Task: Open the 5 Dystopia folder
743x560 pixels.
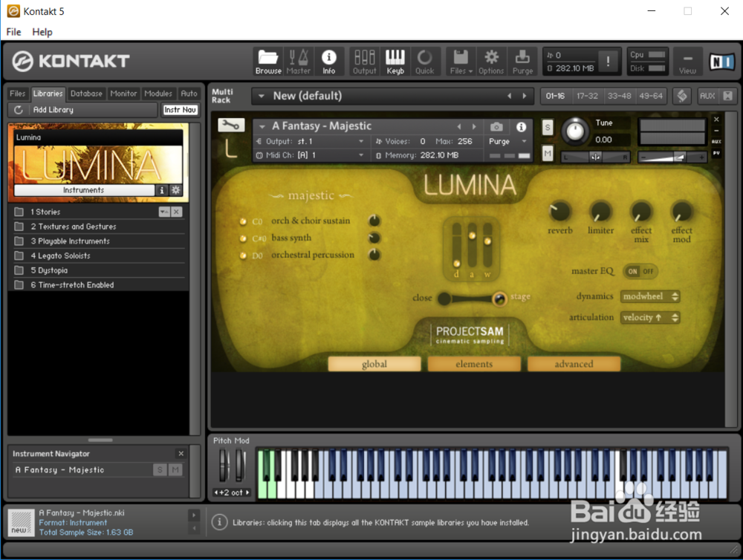Action: pyautogui.click(x=99, y=270)
